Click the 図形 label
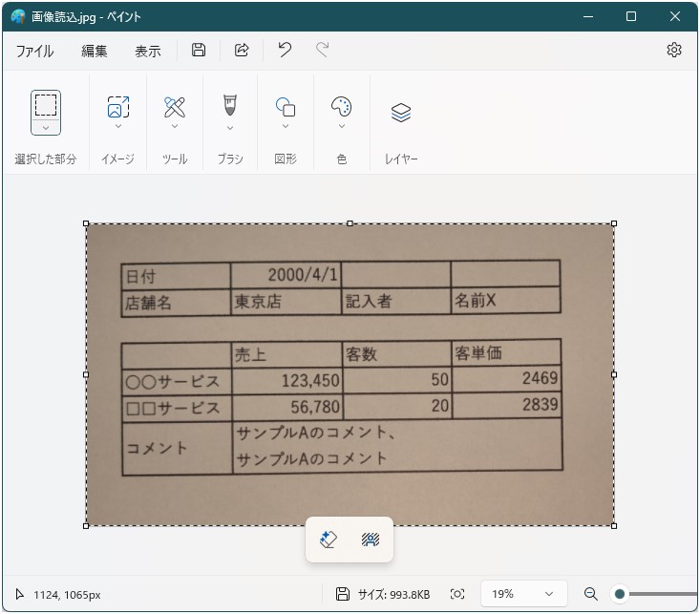Screen dimensions: 700x614 pos(286,159)
